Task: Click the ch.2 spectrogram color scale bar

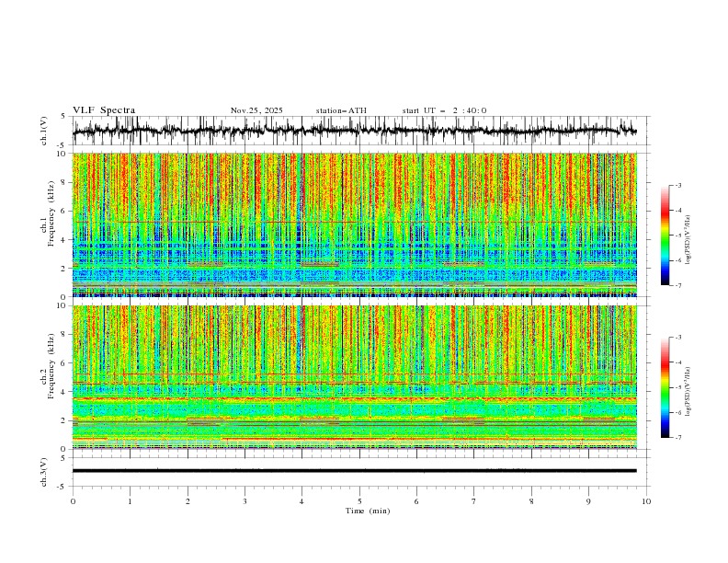Action: pyautogui.click(x=665, y=387)
